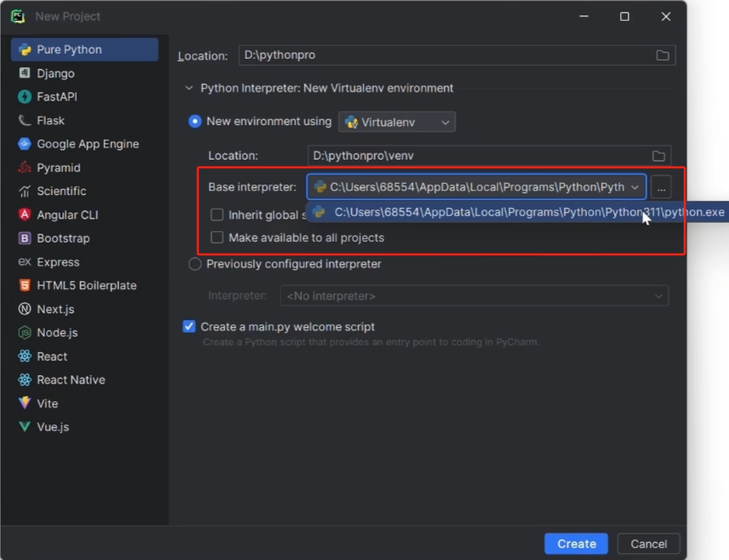Image resolution: width=729 pixels, height=560 pixels.
Task: Uncheck Create a main.py welcome script
Action: point(189,326)
